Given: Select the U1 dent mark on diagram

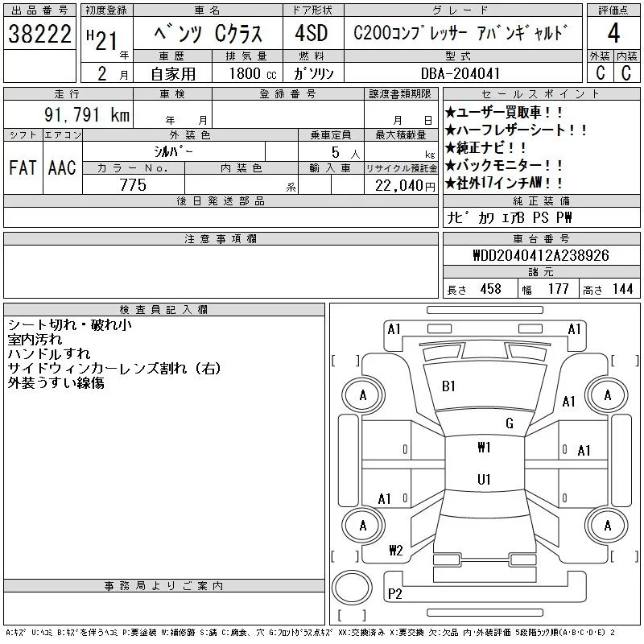Looking at the screenshot, I should pyautogui.click(x=484, y=479).
